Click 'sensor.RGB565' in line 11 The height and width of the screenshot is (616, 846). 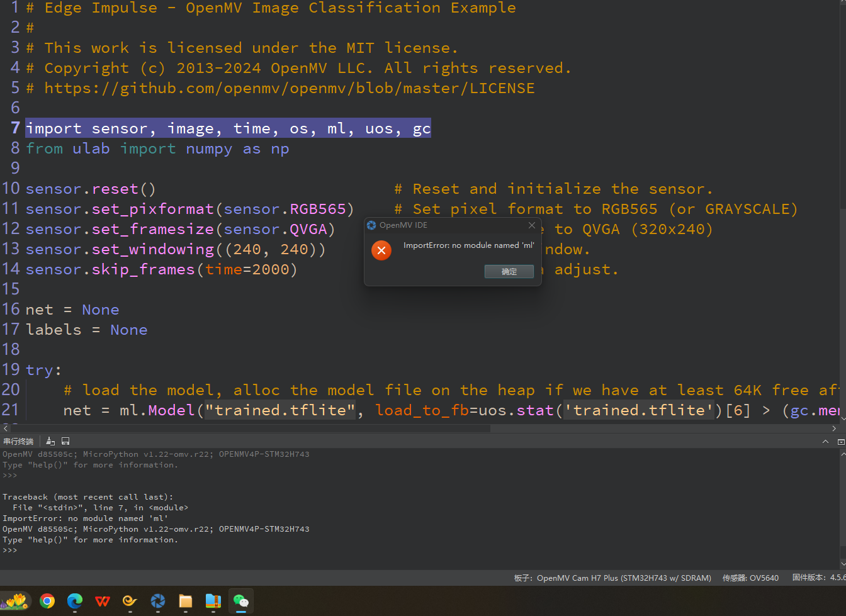(x=285, y=209)
